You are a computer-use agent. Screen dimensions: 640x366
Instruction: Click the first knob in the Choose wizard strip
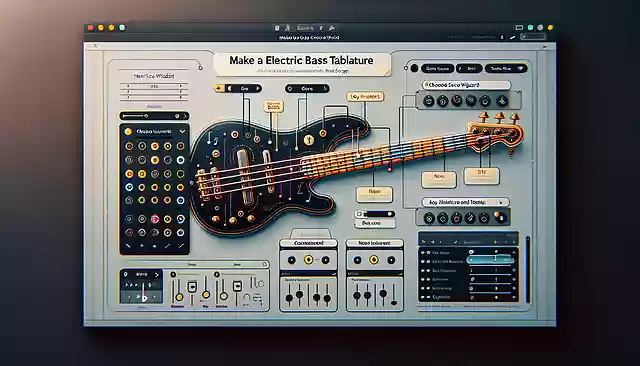coord(429,100)
